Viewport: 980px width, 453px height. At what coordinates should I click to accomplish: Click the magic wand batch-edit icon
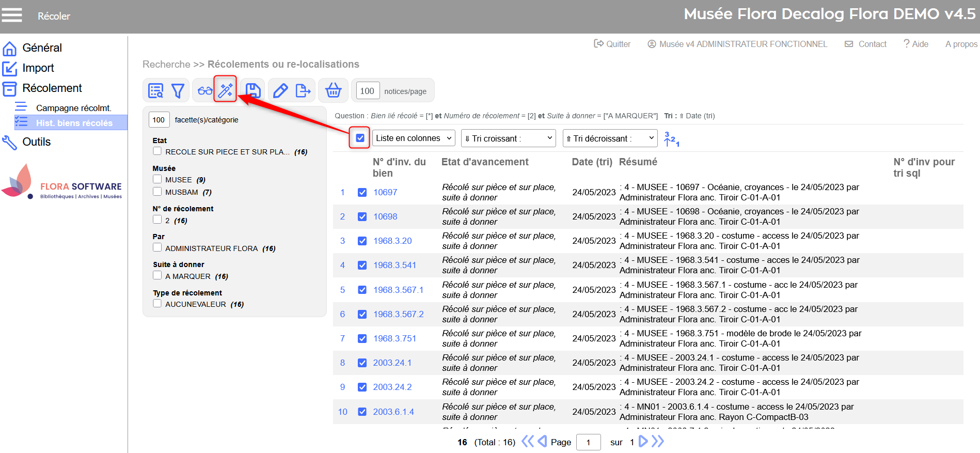pyautogui.click(x=225, y=91)
